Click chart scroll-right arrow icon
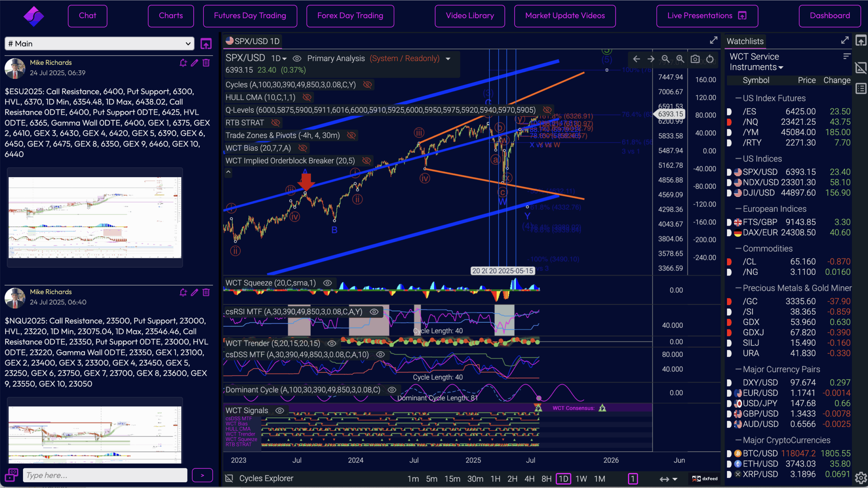868x488 pixels. pos(651,59)
